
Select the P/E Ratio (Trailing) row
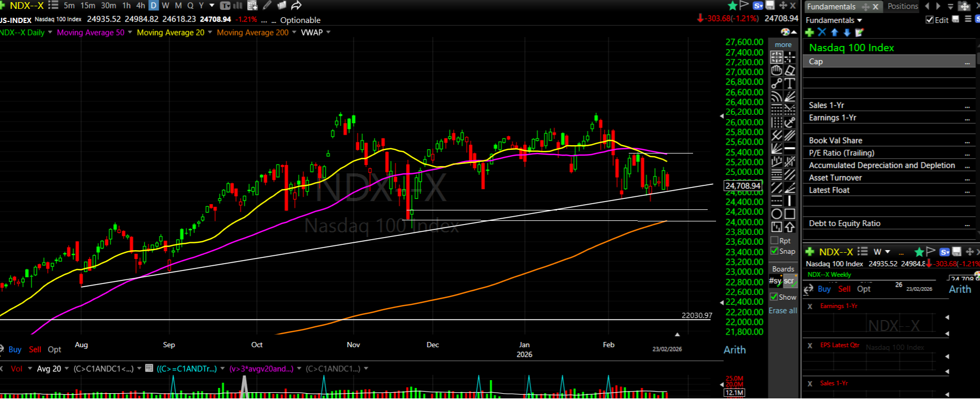(889, 153)
